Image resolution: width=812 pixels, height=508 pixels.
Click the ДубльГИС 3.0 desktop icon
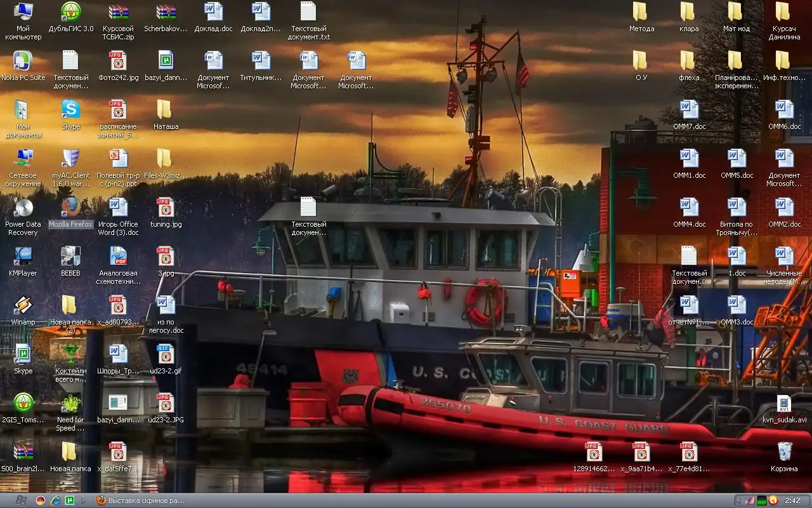(70, 13)
